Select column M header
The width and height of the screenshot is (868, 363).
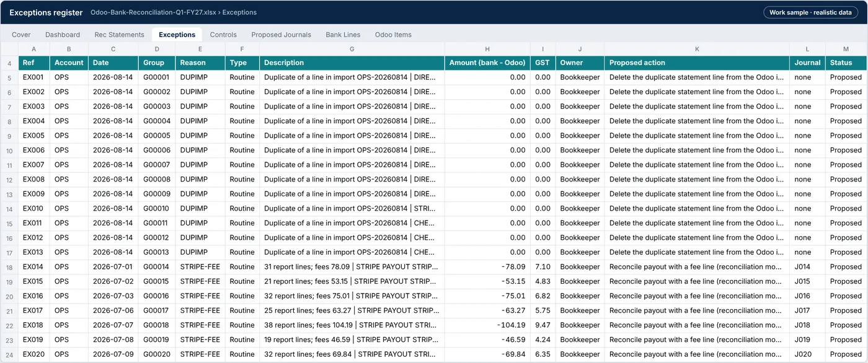coord(846,49)
